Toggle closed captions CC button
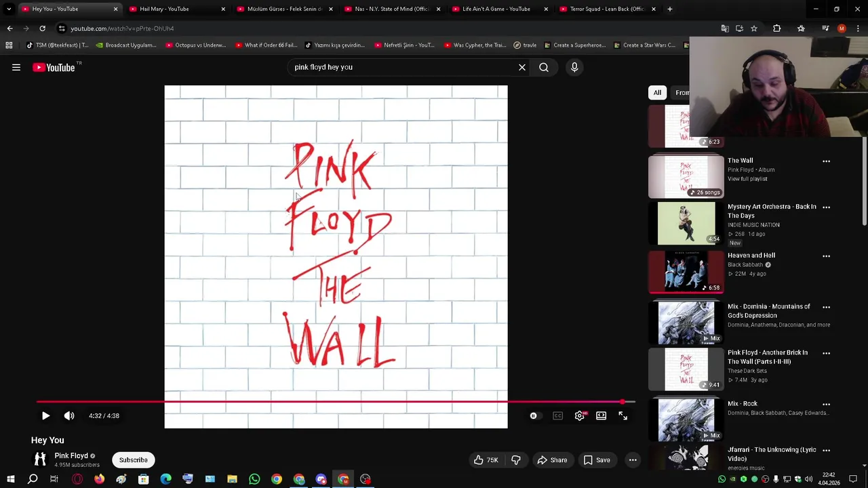 coord(557,415)
